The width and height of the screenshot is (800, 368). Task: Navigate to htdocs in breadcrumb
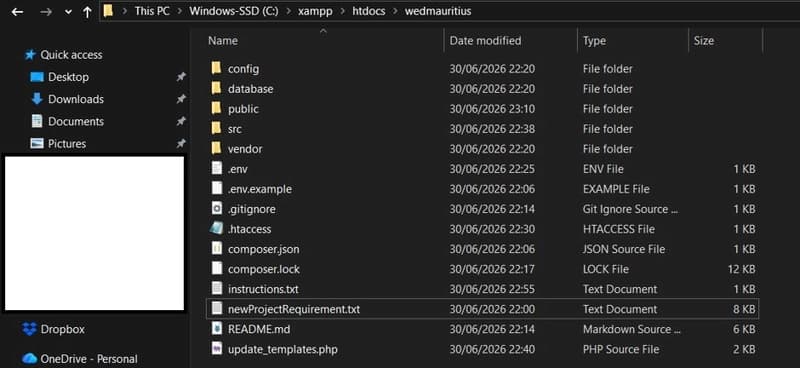pyautogui.click(x=369, y=11)
